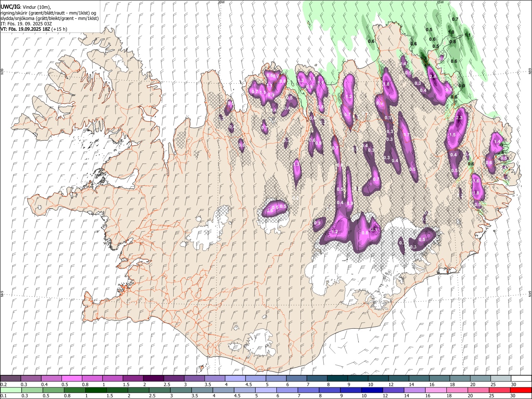532x399 pixels.
Task: Select the darkest teal swatch at 8 in upper legend
Action: [x=337, y=379]
